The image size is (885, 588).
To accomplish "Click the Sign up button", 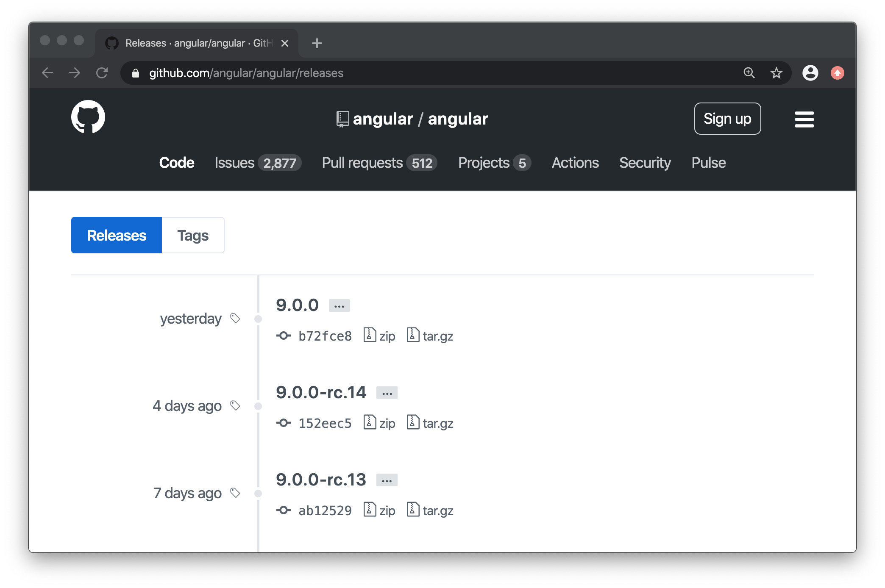I will click(x=728, y=119).
